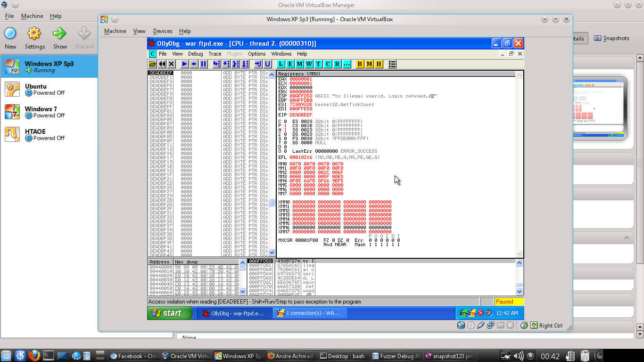Image resolution: width=644 pixels, height=362 pixels.
Task: Show Executable modules with E icon
Action: point(290,64)
